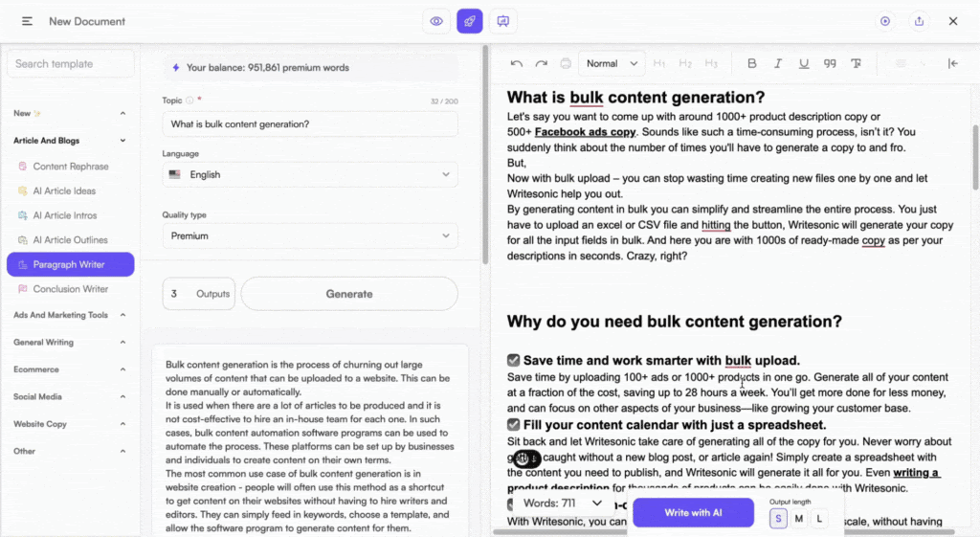The height and width of the screenshot is (537, 980).
Task: Apply Heading 3 format
Action: point(711,64)
